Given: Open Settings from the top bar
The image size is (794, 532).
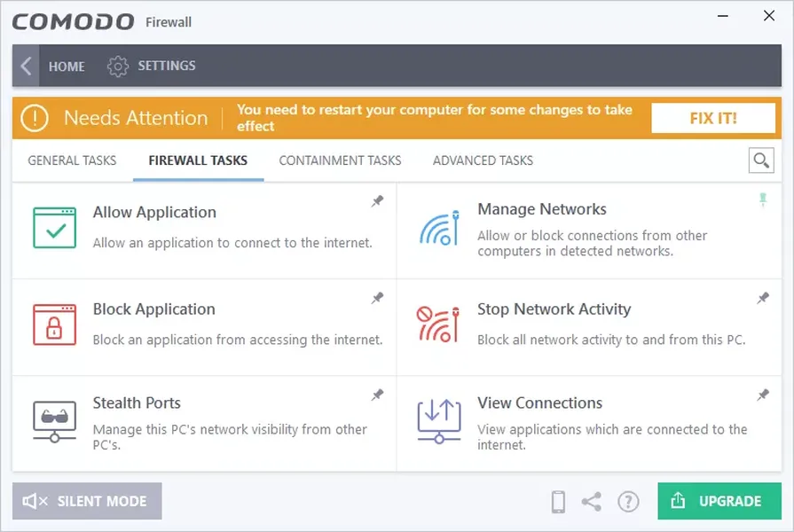Looking at the screenshot, I should [152, 66].
